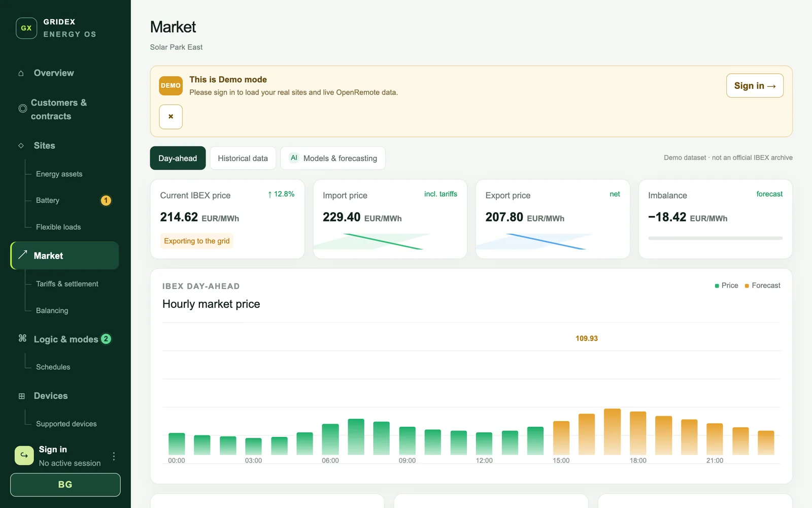Click the 12.8% change indicator

(281, 194)
